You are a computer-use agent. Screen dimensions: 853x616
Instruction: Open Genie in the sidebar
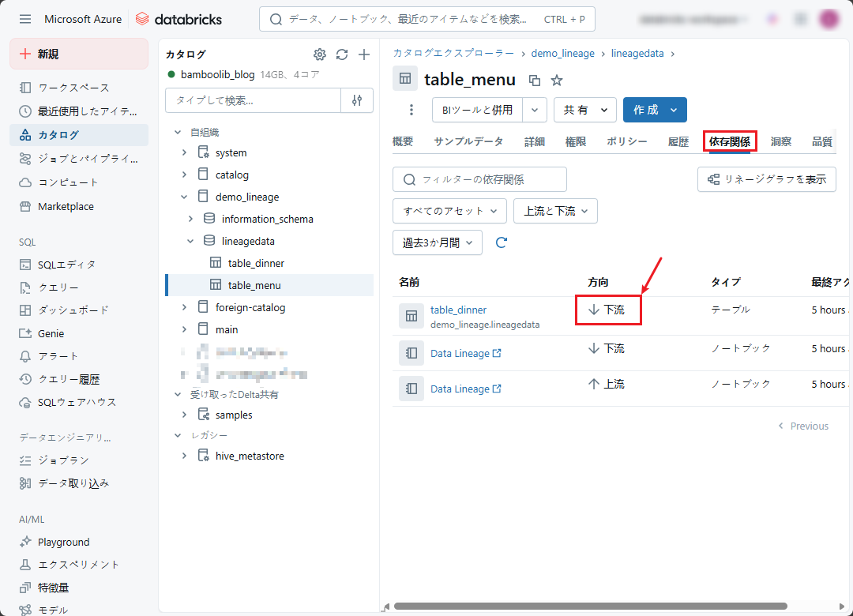[x=79, y=333]
